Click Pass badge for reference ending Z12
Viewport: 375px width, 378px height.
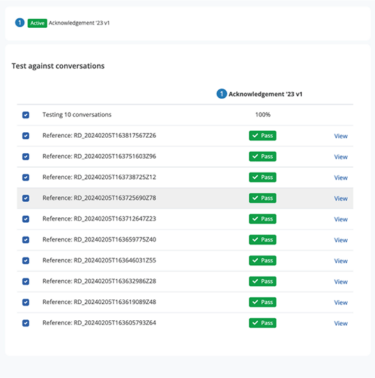[263, 177]
